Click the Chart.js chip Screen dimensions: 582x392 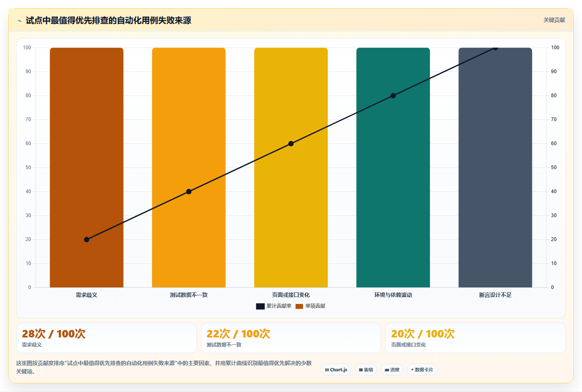pyautogui.click(x=336, y=370)
